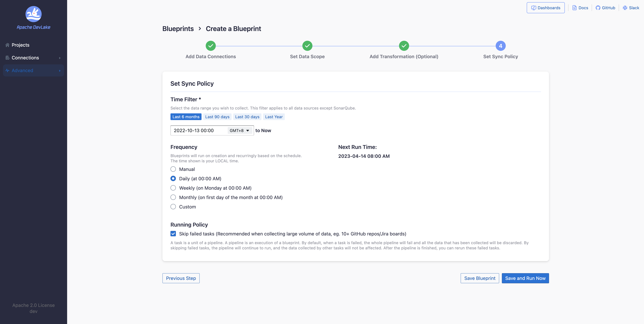The width and height of the screenshot is (644, 324).
Task: Click the Docs document icon
Action: pyautogui.click(x=575, y=8)
